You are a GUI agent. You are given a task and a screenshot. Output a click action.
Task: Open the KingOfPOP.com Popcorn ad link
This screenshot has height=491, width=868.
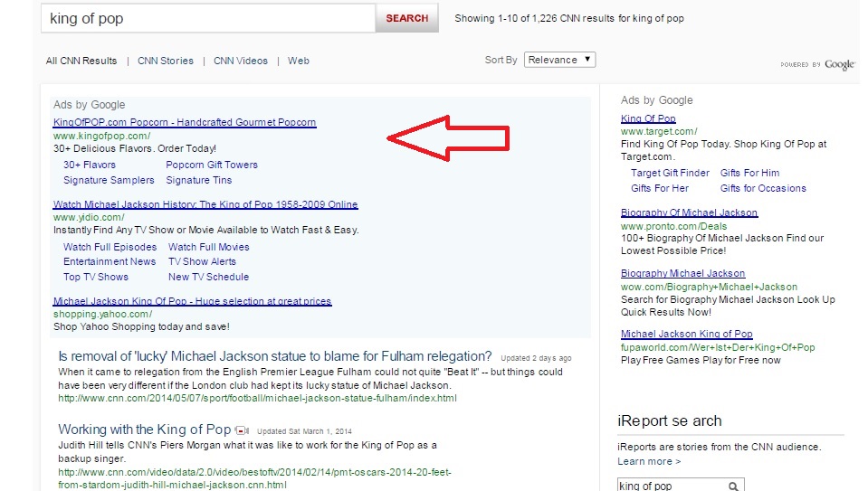coord(185,122)
